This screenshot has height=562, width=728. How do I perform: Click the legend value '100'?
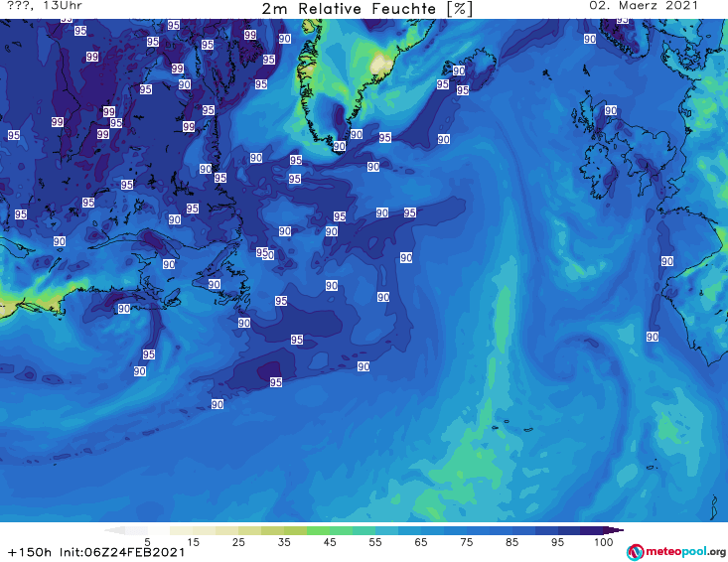click(x=604, y=542)
